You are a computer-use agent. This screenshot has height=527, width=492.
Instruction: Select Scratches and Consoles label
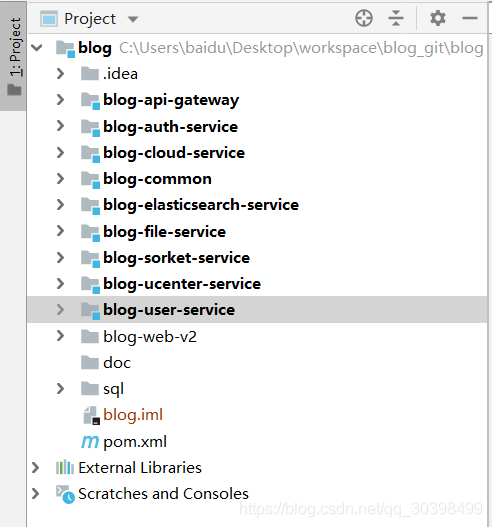(x=163, y=494)
